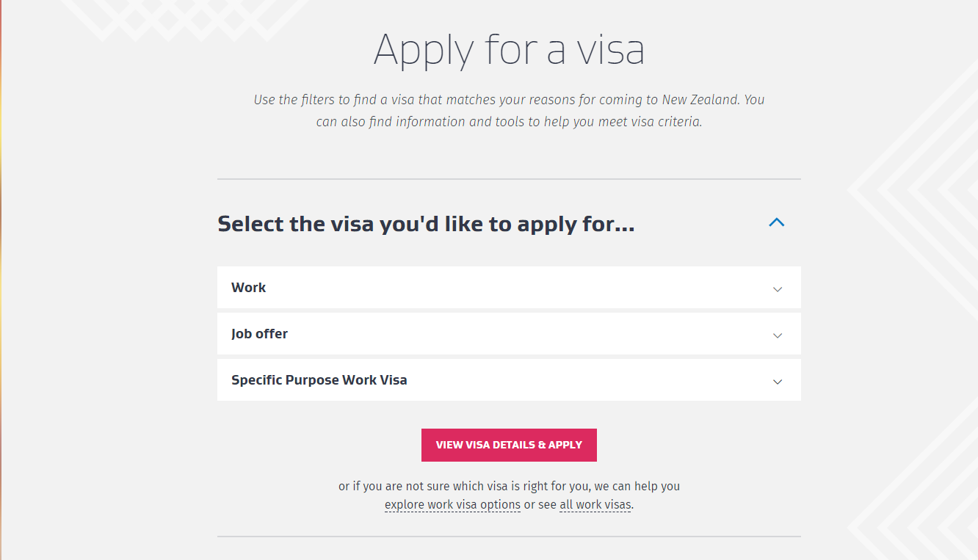Viewport: 978px width, 560px height.
Task: Click the down arrow in the Work row
Action: [x=778, y=289]
